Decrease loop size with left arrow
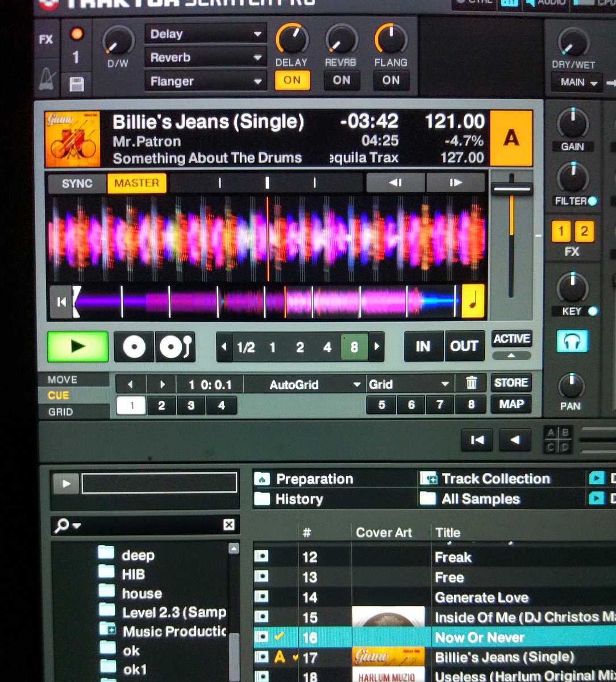 [224, 347]
